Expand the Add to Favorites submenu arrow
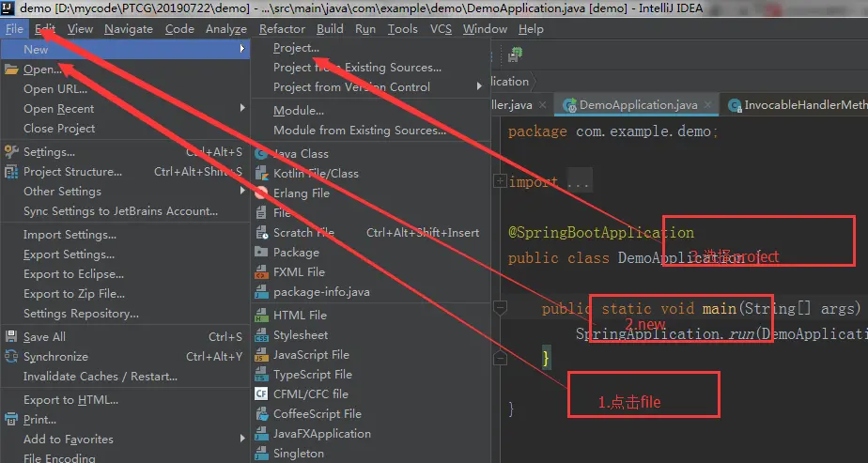 [x=242, y=439]
